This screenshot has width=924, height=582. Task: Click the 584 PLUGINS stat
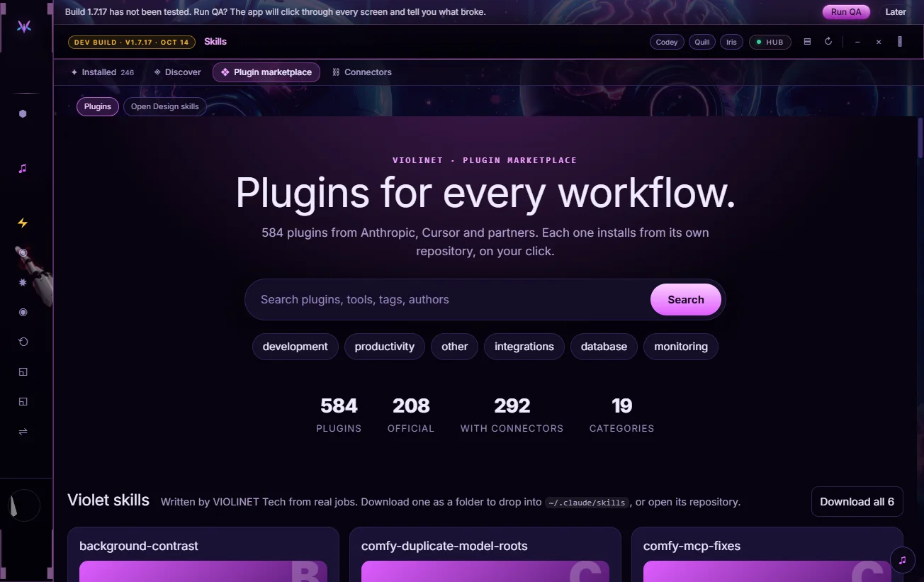pos(339,415)
